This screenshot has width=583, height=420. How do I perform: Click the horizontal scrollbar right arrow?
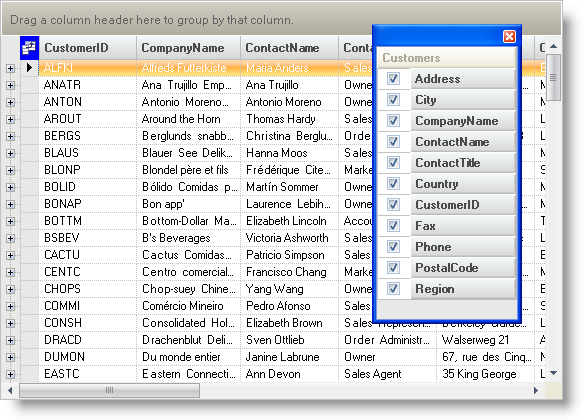click(x=536, y=390)
